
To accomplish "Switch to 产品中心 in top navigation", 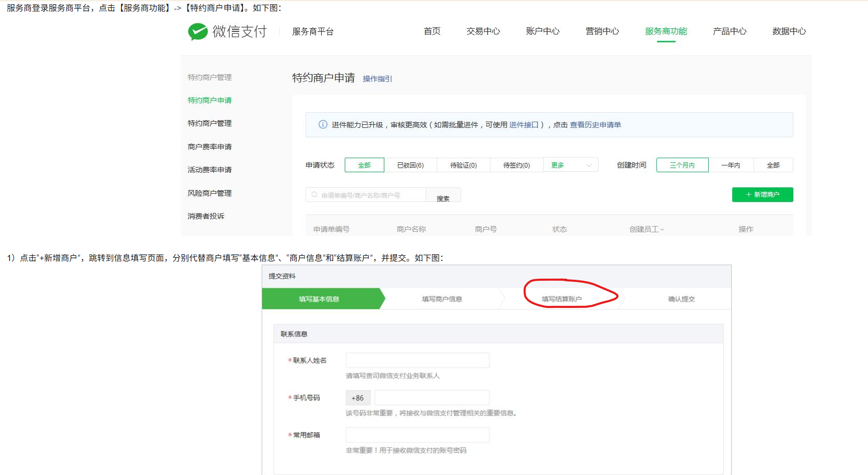I will (x=730, y=31).
